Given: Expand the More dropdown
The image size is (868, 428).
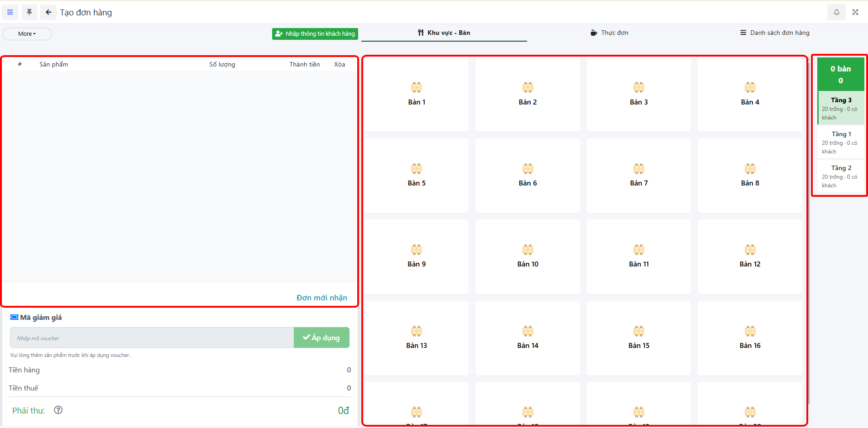Looking at the screenshot, I should coord(27,34).
